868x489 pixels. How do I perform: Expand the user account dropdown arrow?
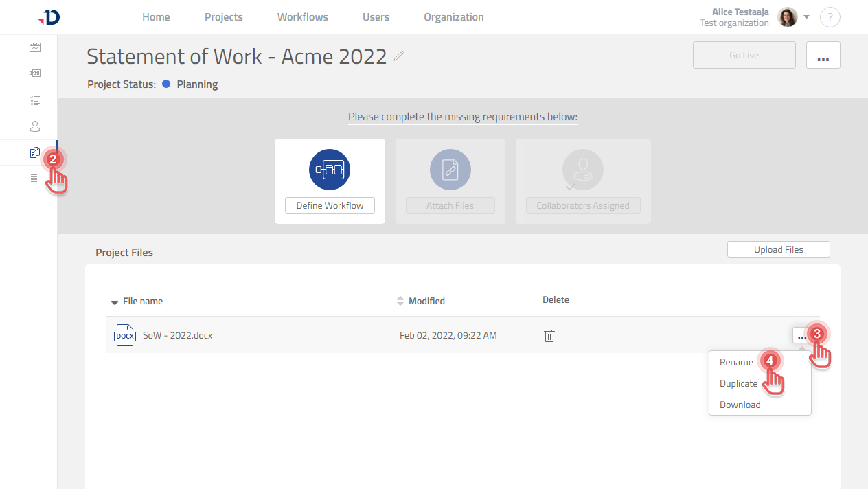coord(807,17)
